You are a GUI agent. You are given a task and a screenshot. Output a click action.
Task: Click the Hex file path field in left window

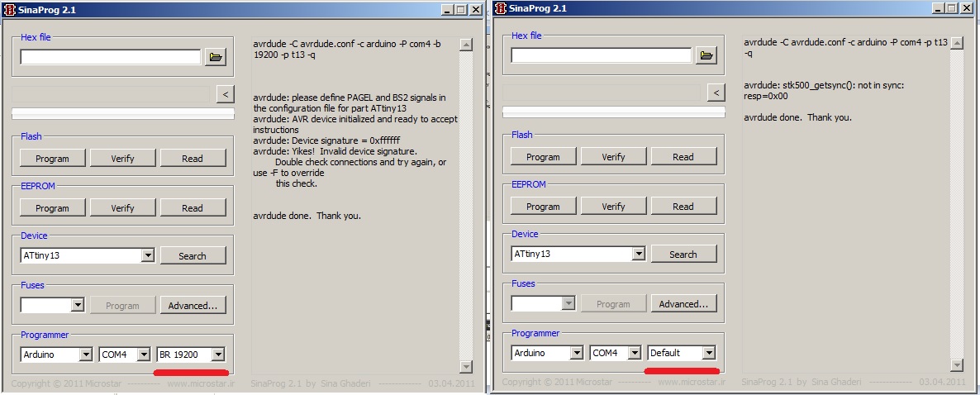click(x=110, y=57)
